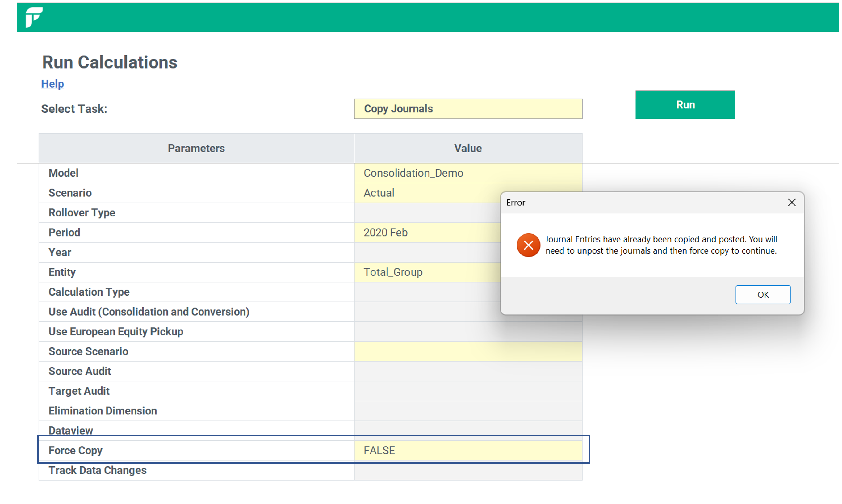Click the empty Elimination Dimension value cell

tap(468, 411)
